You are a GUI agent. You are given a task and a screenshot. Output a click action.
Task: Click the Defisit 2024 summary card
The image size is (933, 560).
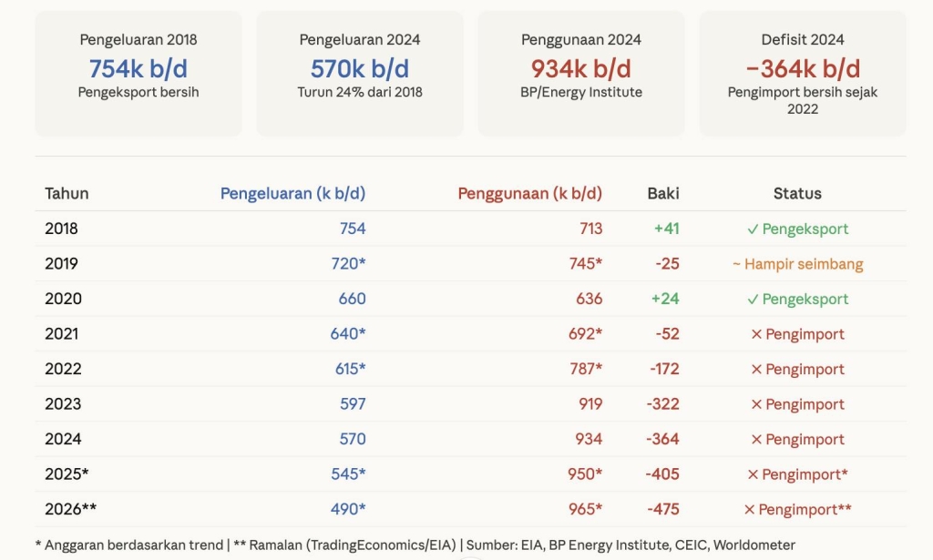click(803, 73)
